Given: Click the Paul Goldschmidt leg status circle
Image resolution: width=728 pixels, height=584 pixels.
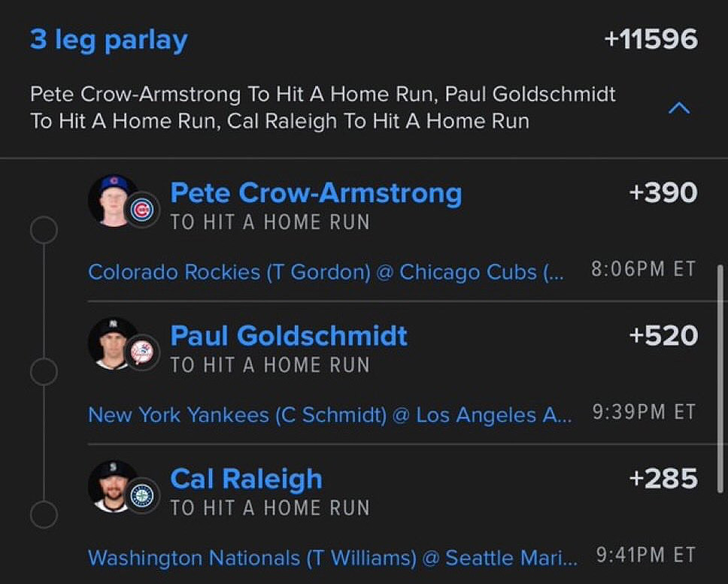Looking at the screenshot, I should coord(44,371).
